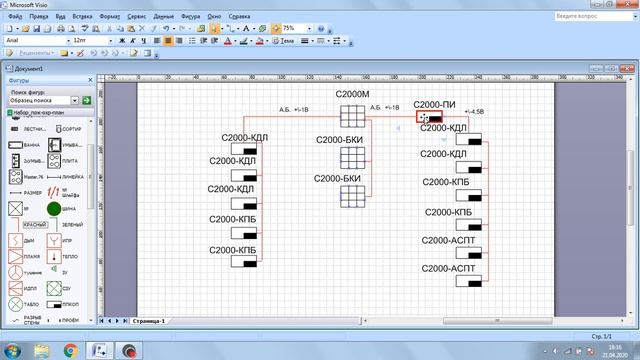Open the Файл menu
The width and height of the screenshot is (640, 360).
tap(15, 17)
